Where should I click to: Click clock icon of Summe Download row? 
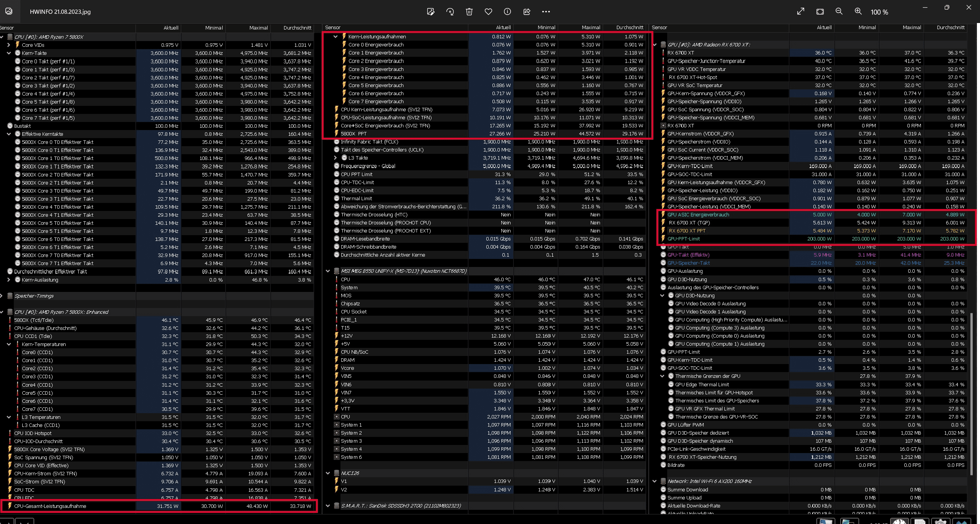[x=663, y=489]
